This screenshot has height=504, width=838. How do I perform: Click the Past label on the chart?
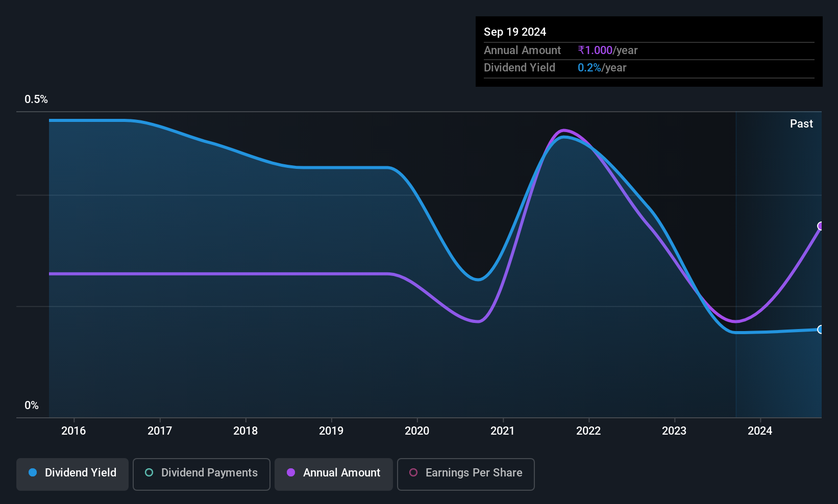pyautogui.click(x=801, y=124)
